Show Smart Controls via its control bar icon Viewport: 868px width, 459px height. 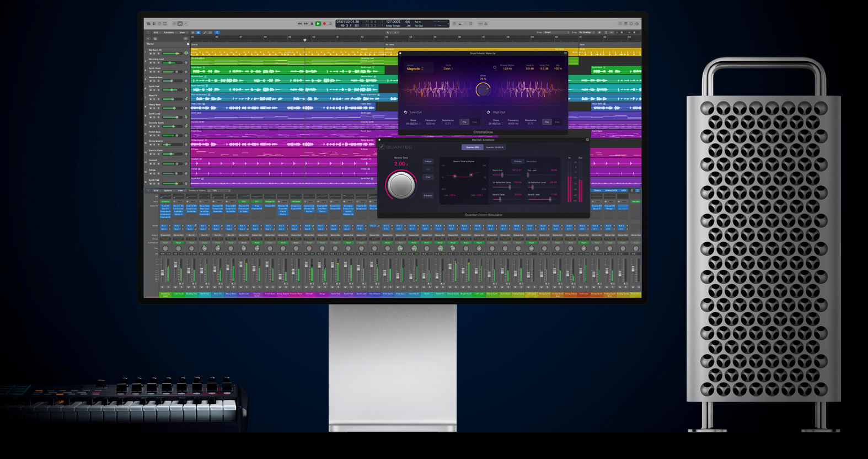174,24
